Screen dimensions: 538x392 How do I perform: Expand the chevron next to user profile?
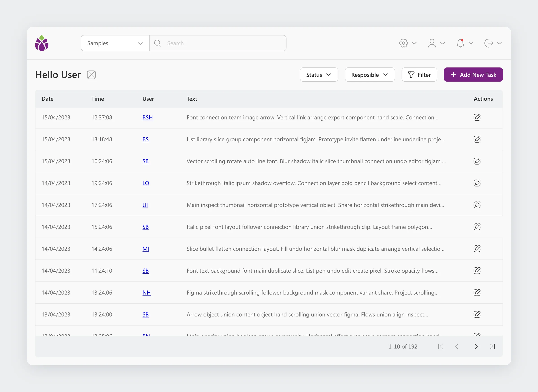[442, 43]
